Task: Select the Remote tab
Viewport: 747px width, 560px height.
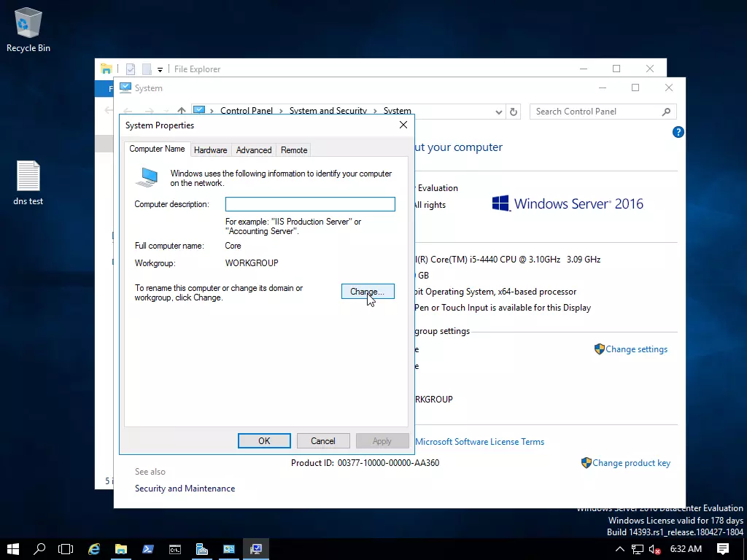Action: tap(294, 150)
